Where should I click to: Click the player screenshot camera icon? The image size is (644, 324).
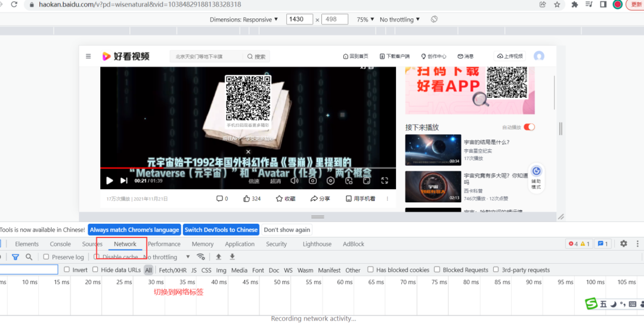pos(312,181)
